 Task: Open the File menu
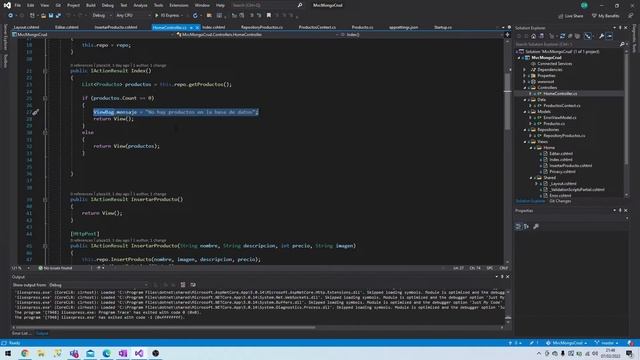tap(18, 5)
